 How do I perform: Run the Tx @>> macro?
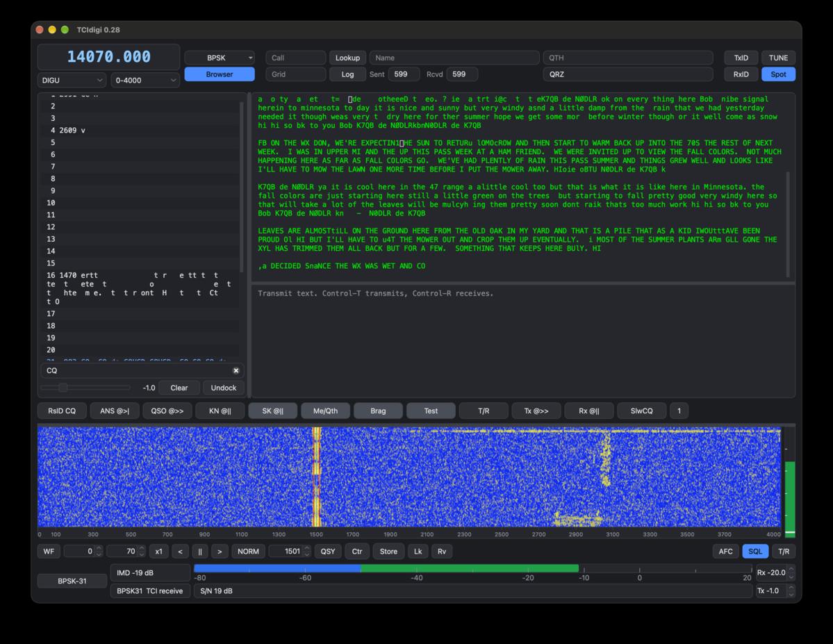pyautogui.click(x=536, y=411)
